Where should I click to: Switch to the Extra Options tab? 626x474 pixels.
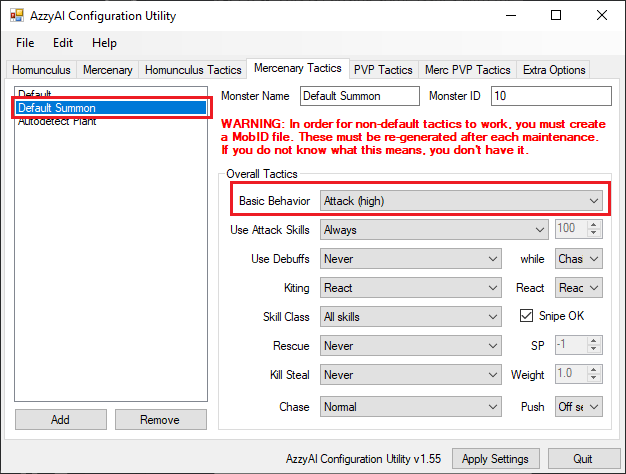pyautogui.click(x=554, y=70)
